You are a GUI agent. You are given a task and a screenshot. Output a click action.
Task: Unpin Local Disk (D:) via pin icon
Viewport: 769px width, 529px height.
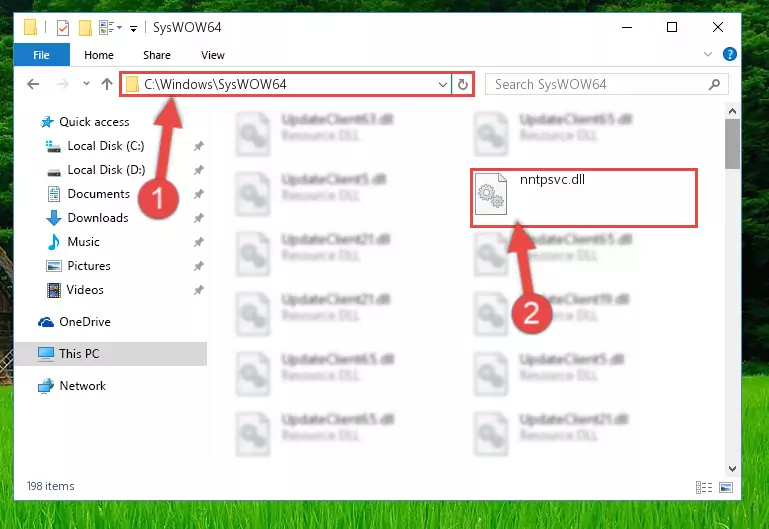[x=198, y=170]
